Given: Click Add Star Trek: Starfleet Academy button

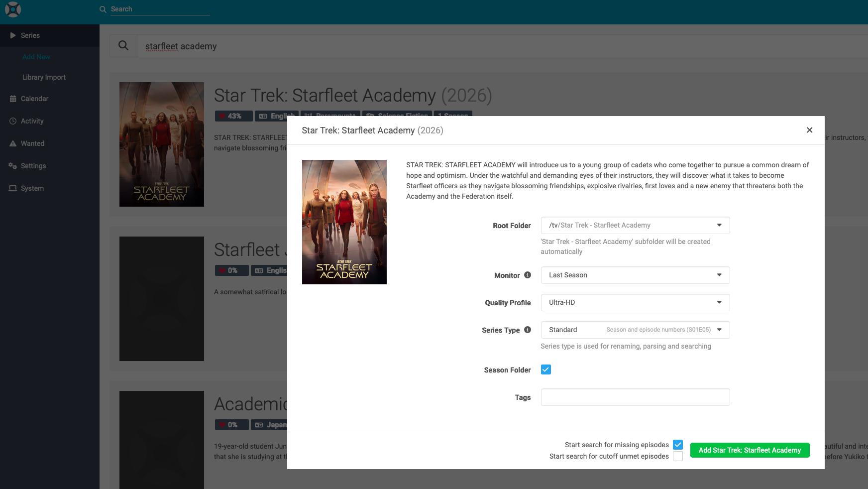Looking at the screenshot, I should click(x=749, y=450).
